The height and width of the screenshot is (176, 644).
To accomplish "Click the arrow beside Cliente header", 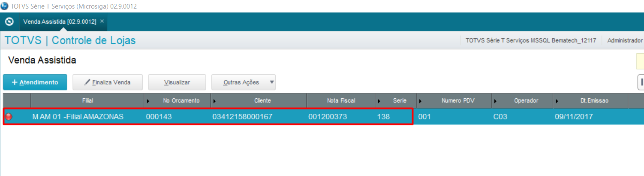I will click(215, 101).
